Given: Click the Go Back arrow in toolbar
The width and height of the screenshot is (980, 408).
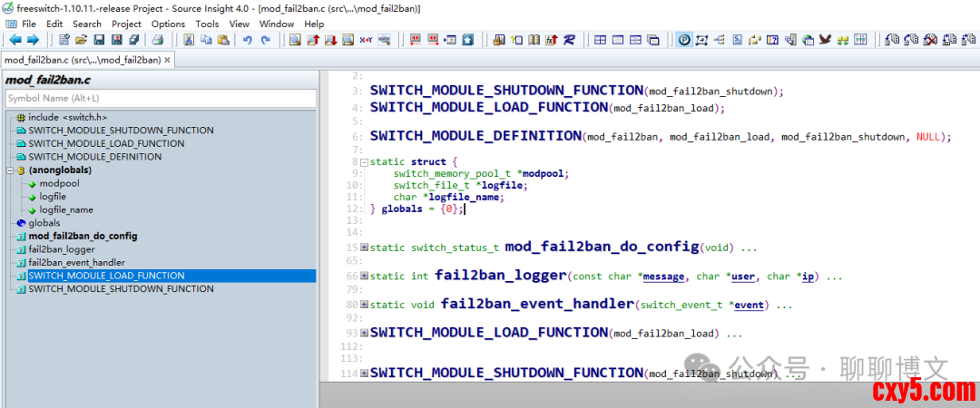Looking at the screenshot, I should coord(15,40).
